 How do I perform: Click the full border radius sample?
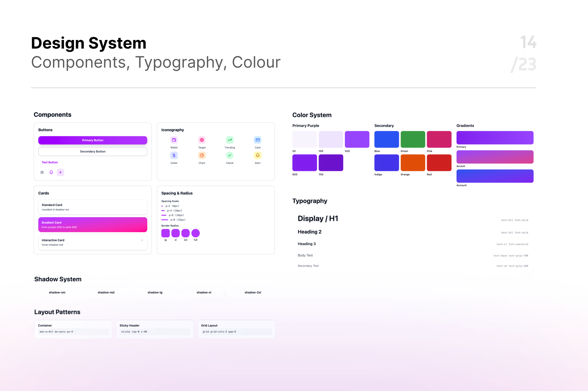click(196, 233)
